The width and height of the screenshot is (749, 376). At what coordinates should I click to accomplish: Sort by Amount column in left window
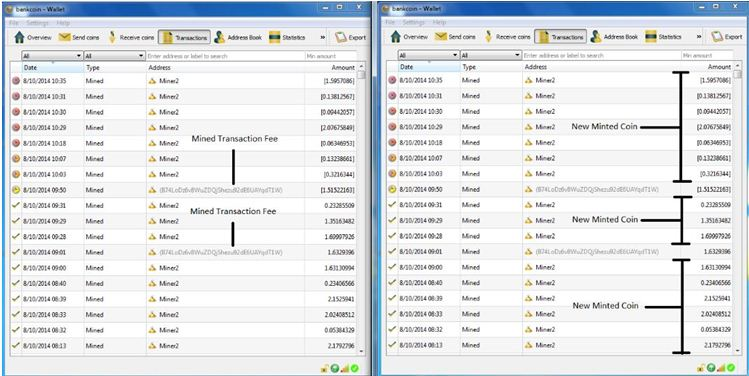(331, 68)
